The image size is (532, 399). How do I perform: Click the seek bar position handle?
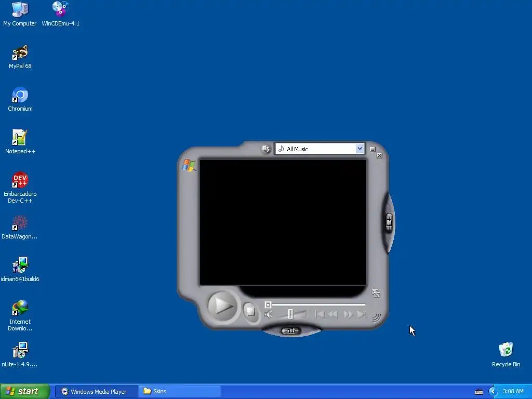click(268, 304)
